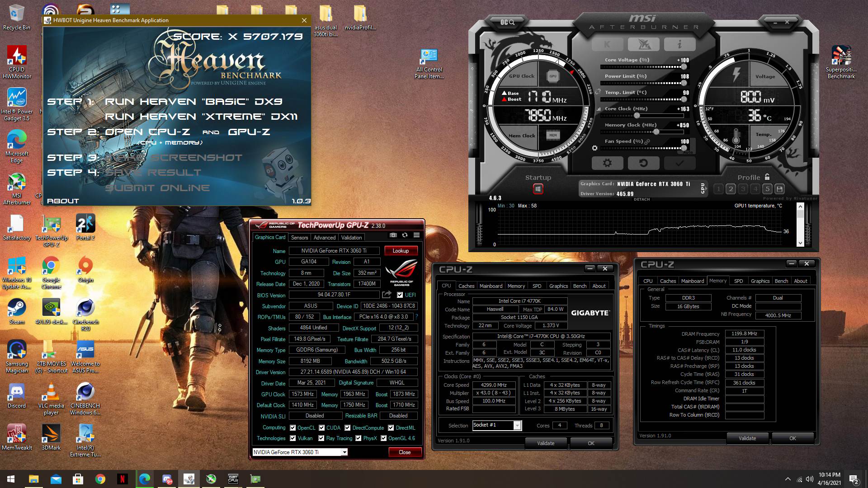The height and width of the screenshot is (488, 868).
Task: Open Afterburner fan speed settings gear
Action: 594,148
